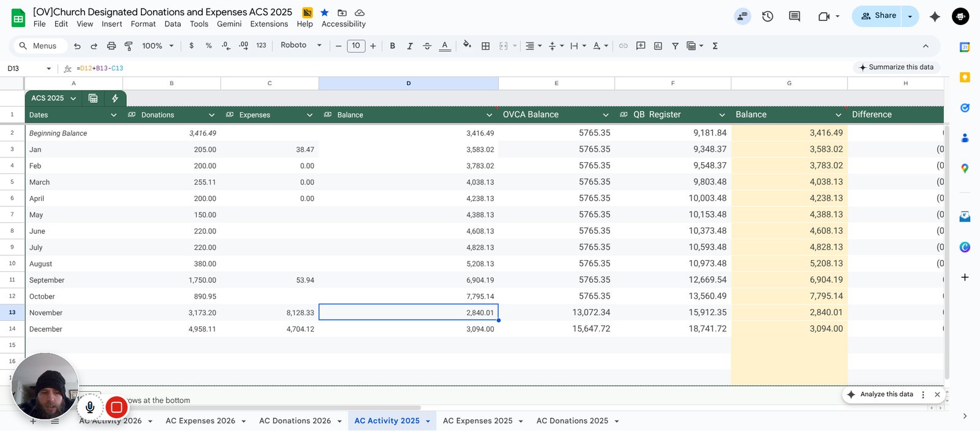Image resolution: width=980 pixels, height=431 pixels.
Task: Toggle italic formatting
Action: 410,46
